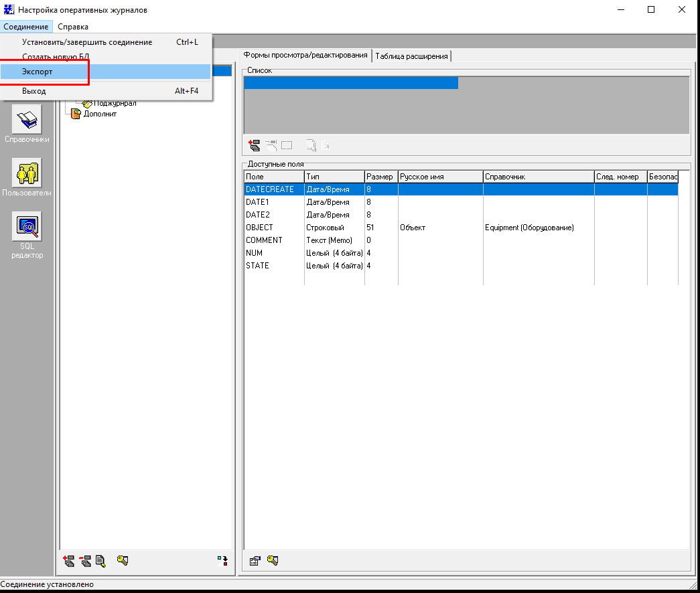Click Выход in the open menu

click(x=34, y=91)
